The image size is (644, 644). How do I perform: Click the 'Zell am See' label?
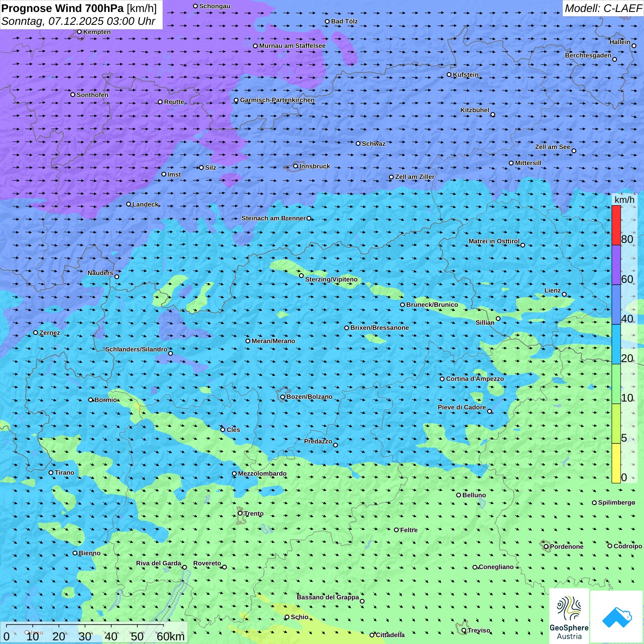[x=552, y=147]
